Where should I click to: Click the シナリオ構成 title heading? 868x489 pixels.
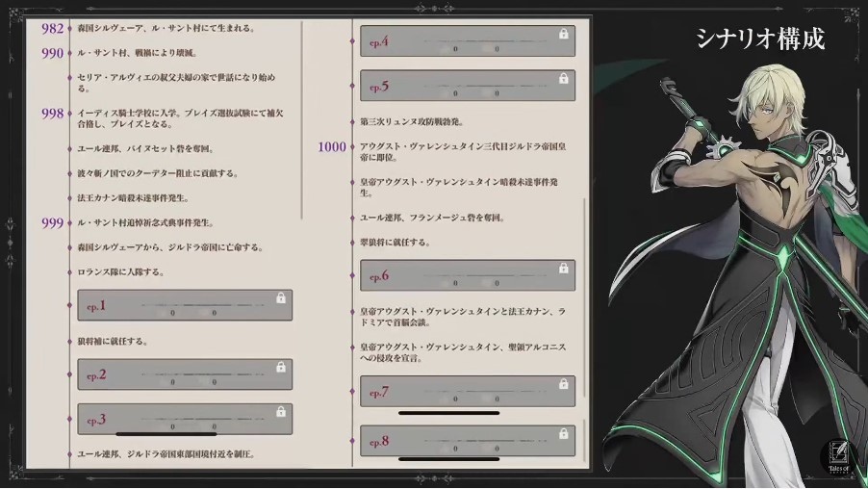760,39
